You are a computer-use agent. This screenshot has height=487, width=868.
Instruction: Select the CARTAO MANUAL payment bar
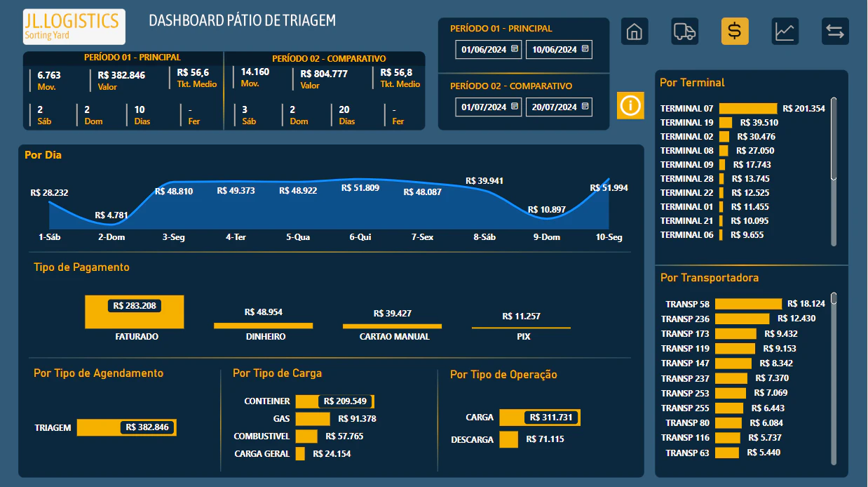tap(393, 326)
